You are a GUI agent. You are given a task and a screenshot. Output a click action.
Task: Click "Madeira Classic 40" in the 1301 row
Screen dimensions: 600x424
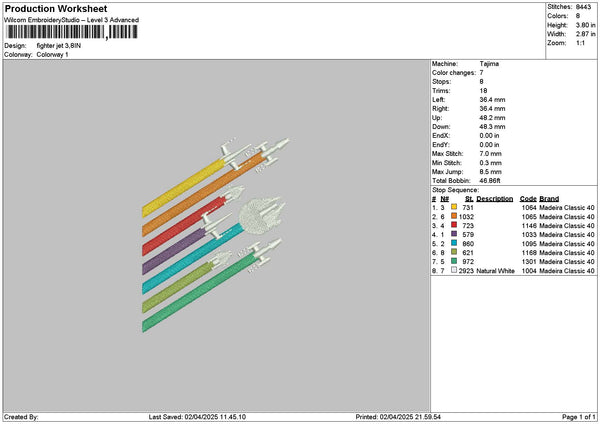(x=567, y=261)
